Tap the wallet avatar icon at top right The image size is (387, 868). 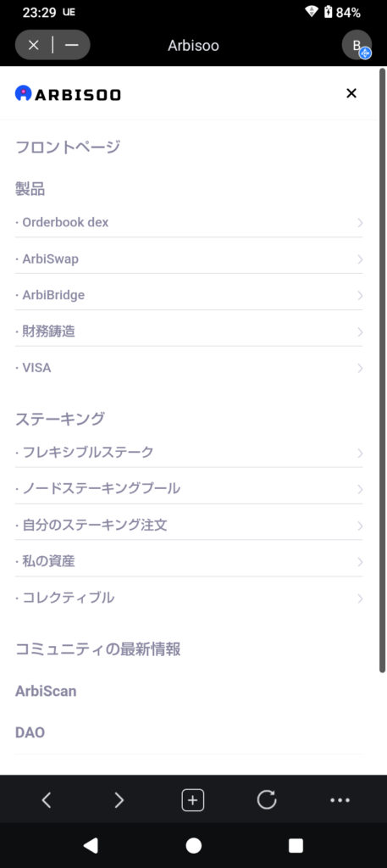pyautogui.click(x=357, y=46)
